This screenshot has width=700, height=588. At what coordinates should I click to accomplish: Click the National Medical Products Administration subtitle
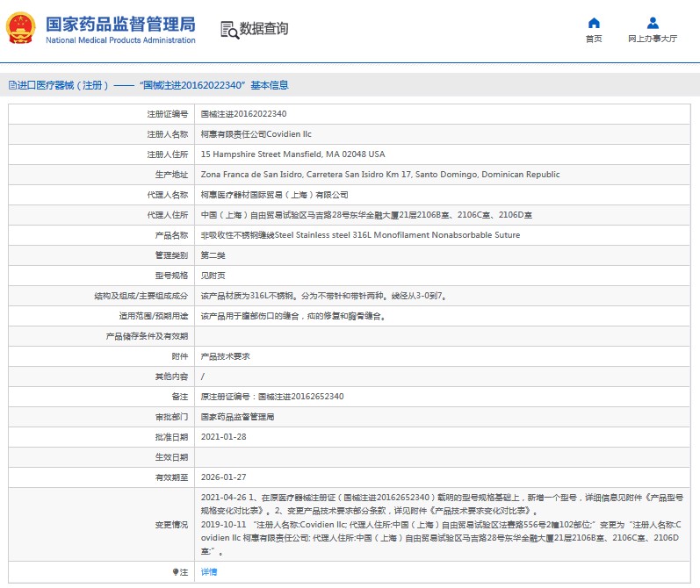120,40
